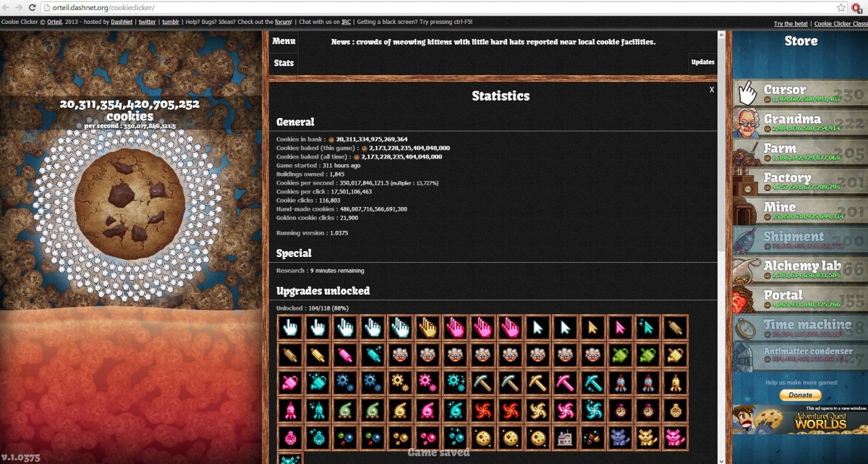The height and width of the screenshot is (464, 868).
Task: Select the cyan rocket shipment upgrade
Action: 318,410
